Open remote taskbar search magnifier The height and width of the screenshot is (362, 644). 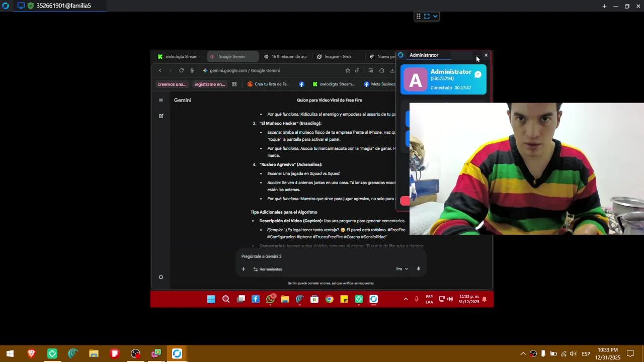click(226, 299)
